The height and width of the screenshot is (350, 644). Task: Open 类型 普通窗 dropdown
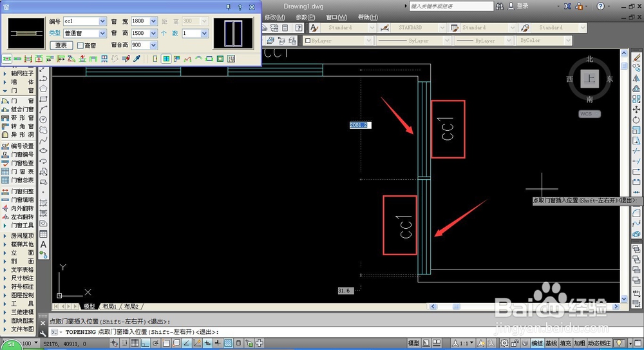102,34
